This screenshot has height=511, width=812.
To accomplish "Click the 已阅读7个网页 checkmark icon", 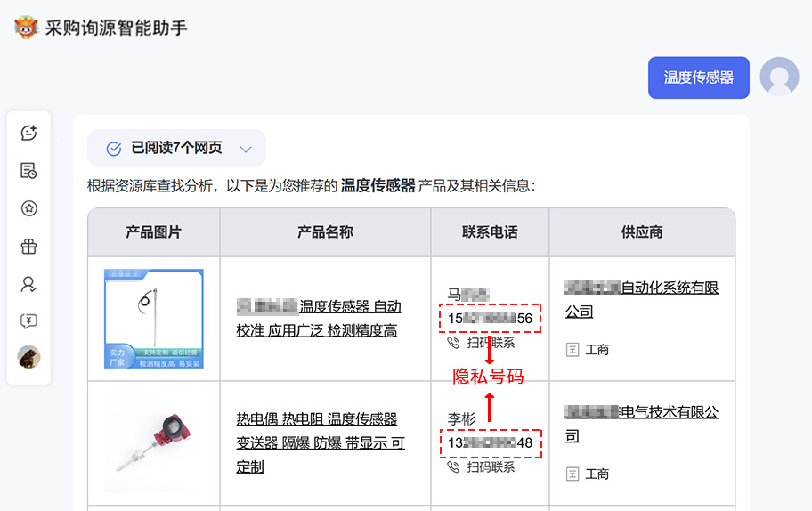I will 114,149.
